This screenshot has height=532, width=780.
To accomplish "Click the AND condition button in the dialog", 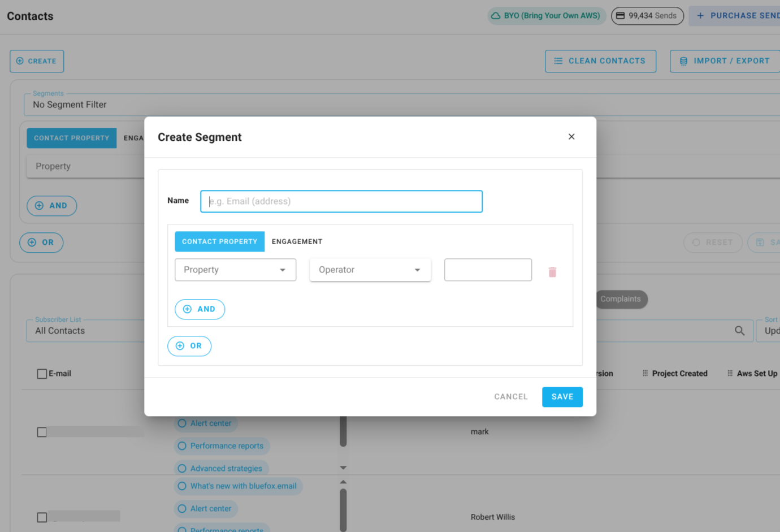I will [x=200, y=309].
